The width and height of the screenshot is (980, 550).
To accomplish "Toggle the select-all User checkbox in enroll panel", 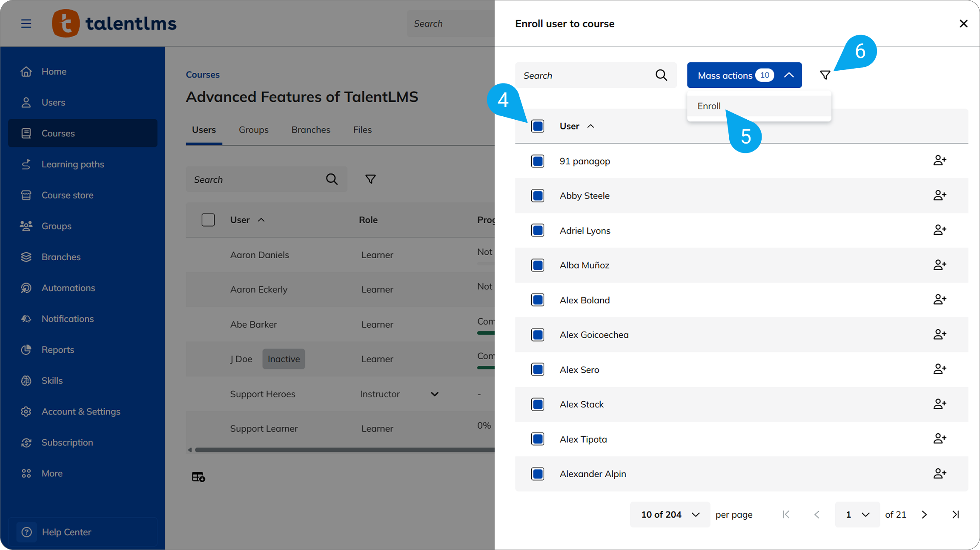I will coord(538,126).
